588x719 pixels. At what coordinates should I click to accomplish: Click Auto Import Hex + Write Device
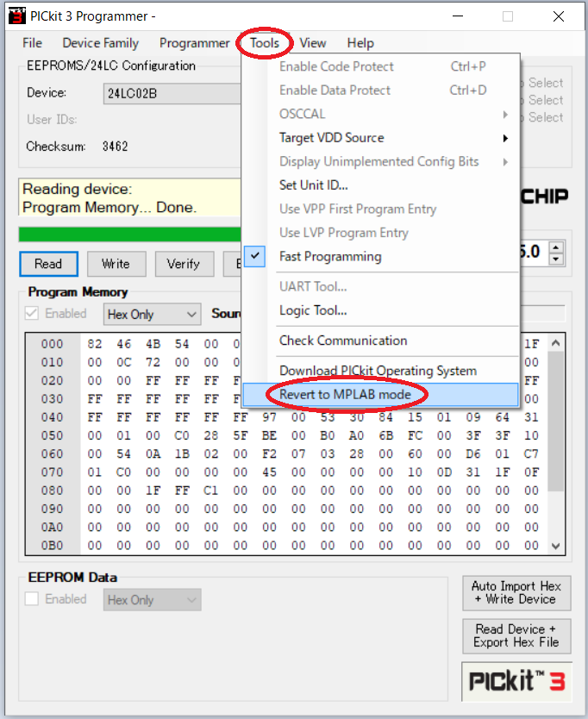click(516, 592)
